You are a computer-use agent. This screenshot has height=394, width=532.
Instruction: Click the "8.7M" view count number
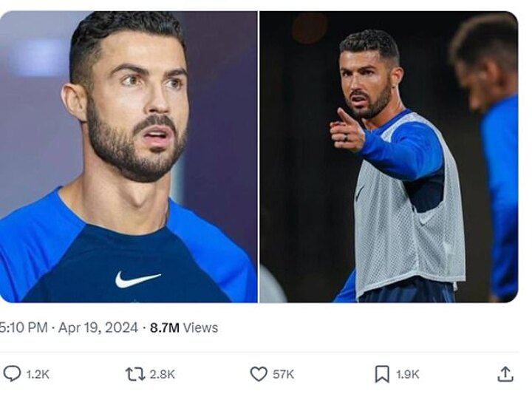coord(164,327)
